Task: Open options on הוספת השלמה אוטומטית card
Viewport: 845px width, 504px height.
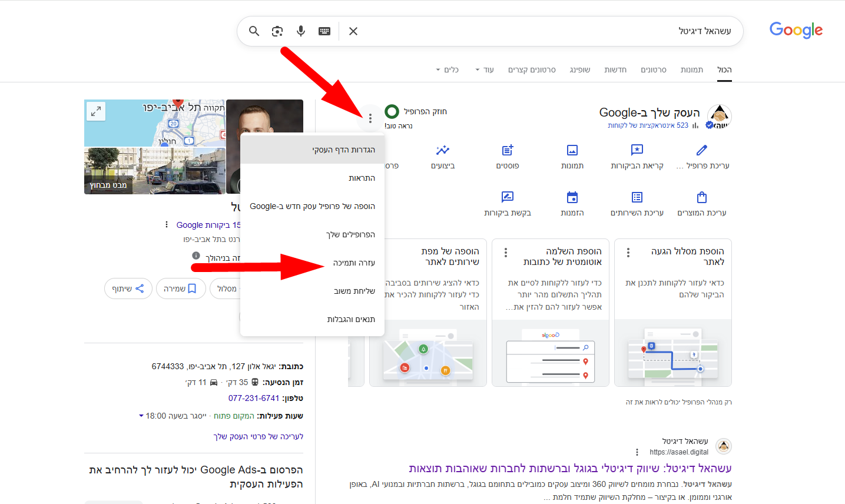Action: (x=506, y=253)
